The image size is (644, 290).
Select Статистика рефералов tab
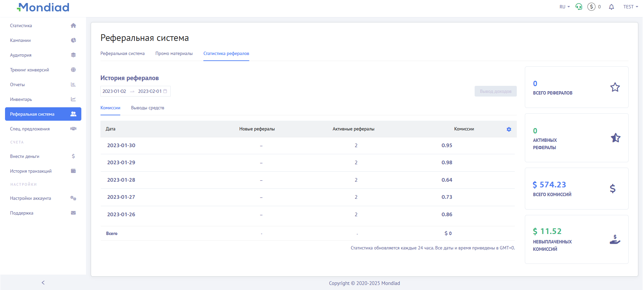click(226, 54)
